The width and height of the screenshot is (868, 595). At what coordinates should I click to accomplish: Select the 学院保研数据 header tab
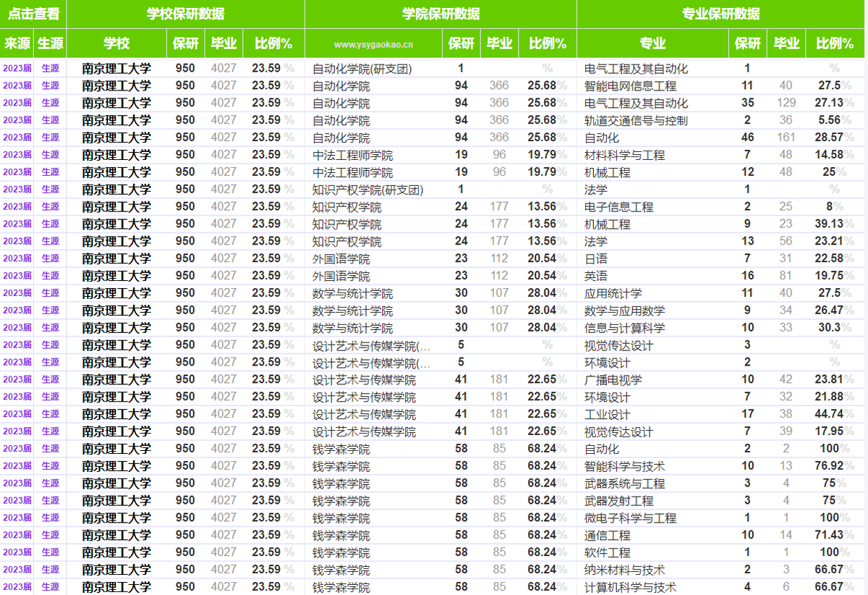click(x=441, y=14)
